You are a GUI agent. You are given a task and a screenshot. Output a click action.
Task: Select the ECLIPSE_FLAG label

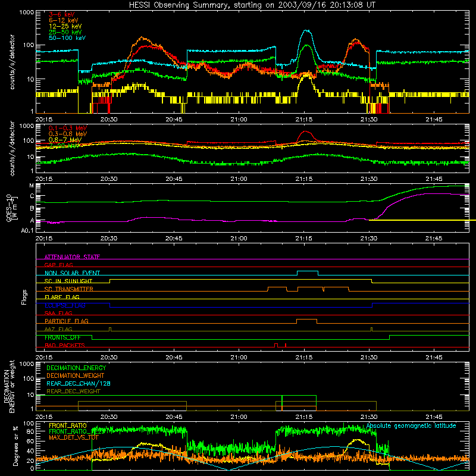(65, 305)
